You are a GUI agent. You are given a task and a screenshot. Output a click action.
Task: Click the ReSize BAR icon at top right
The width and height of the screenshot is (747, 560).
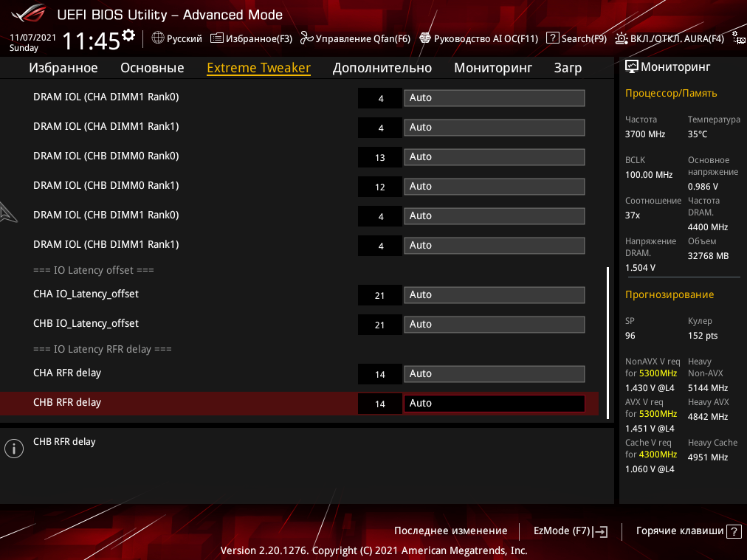pyautogui.click(x=739, y=38)
